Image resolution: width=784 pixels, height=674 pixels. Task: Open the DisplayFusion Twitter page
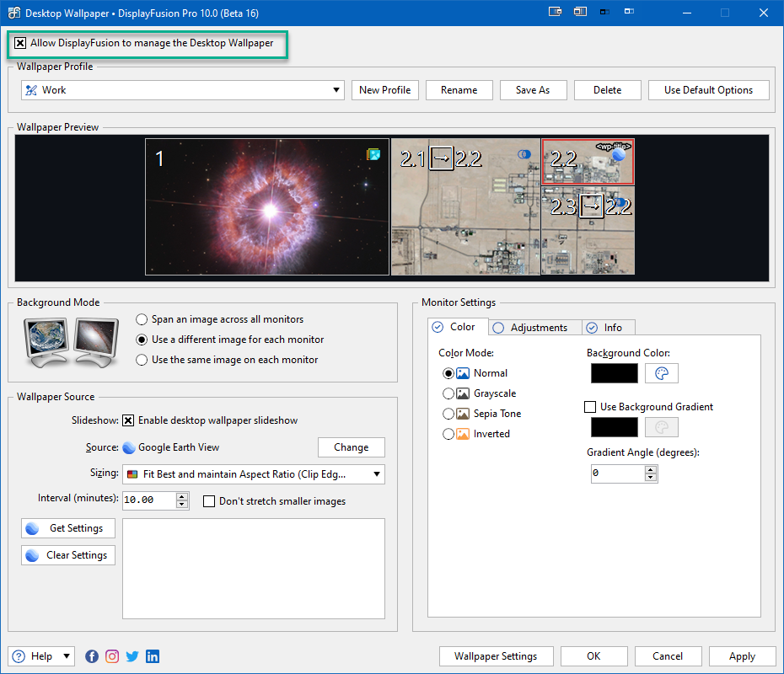click(x=132, y=656)
